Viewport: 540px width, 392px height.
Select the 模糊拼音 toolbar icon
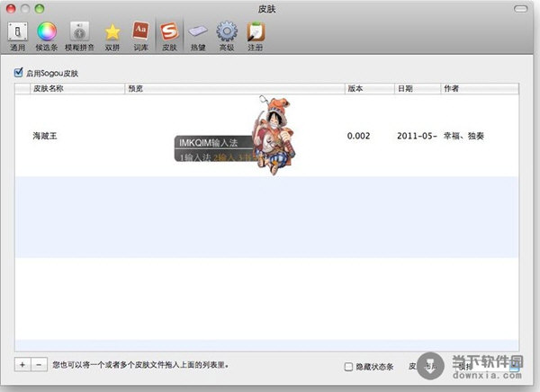pos(78,35)
